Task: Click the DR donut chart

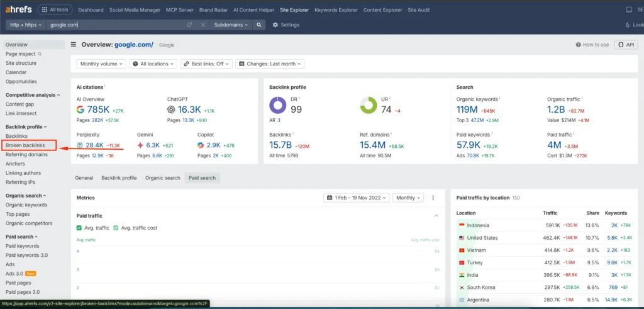Action: [278, 105]
